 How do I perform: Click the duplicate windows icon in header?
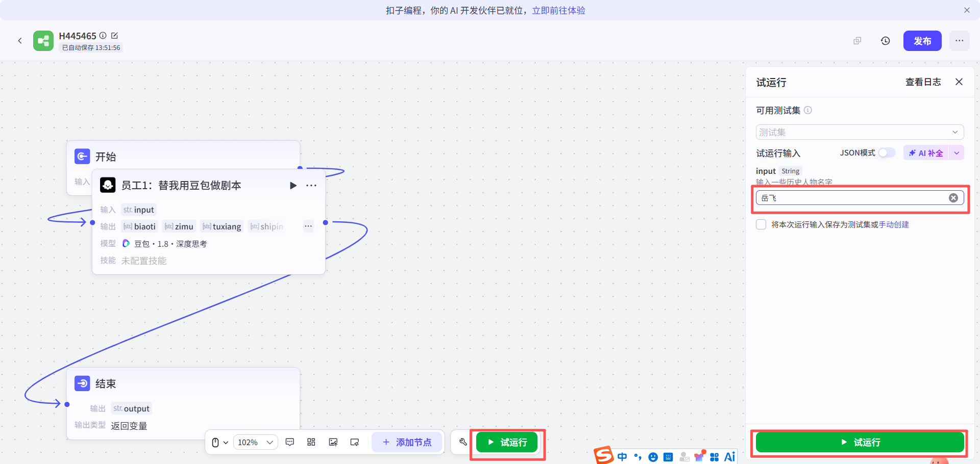(x=857, y=41)
